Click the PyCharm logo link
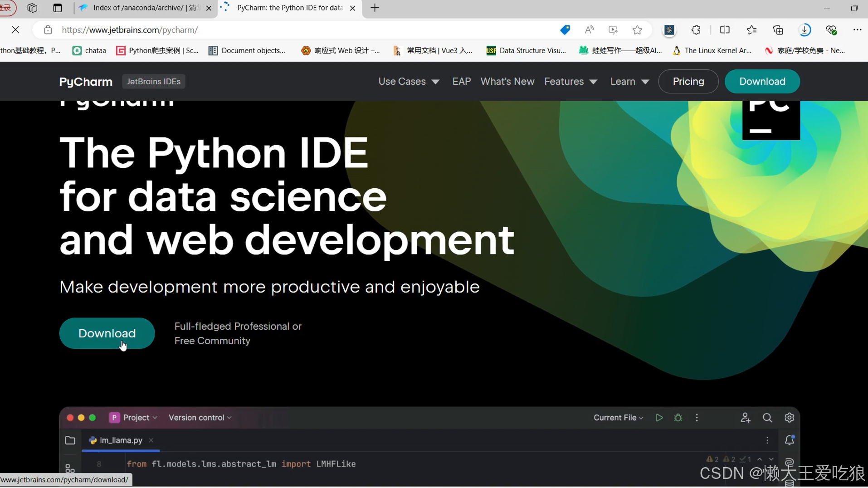 tap(86, 82)
